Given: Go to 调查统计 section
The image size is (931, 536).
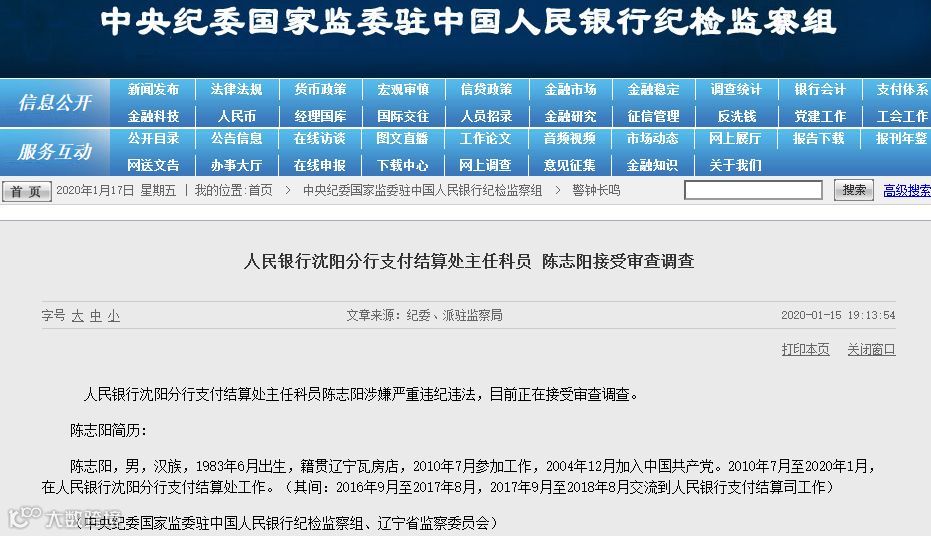Looking at the screenshot, I should (x=736, y=90).
